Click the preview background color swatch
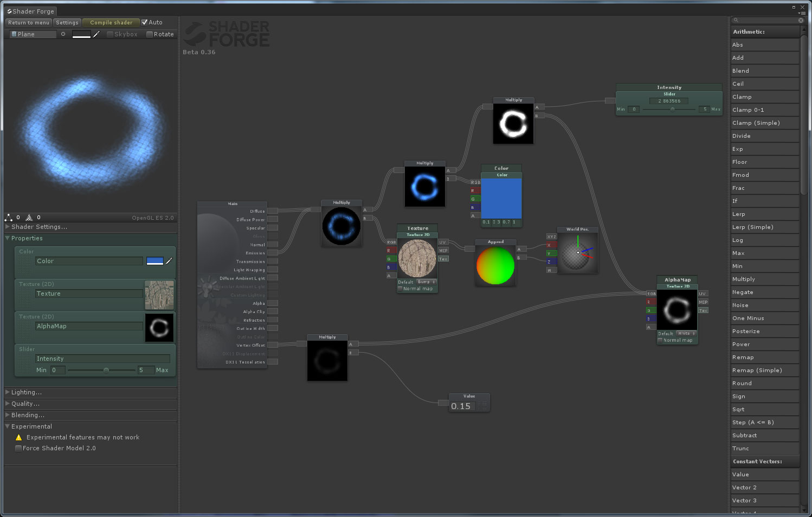 (81, 34)
